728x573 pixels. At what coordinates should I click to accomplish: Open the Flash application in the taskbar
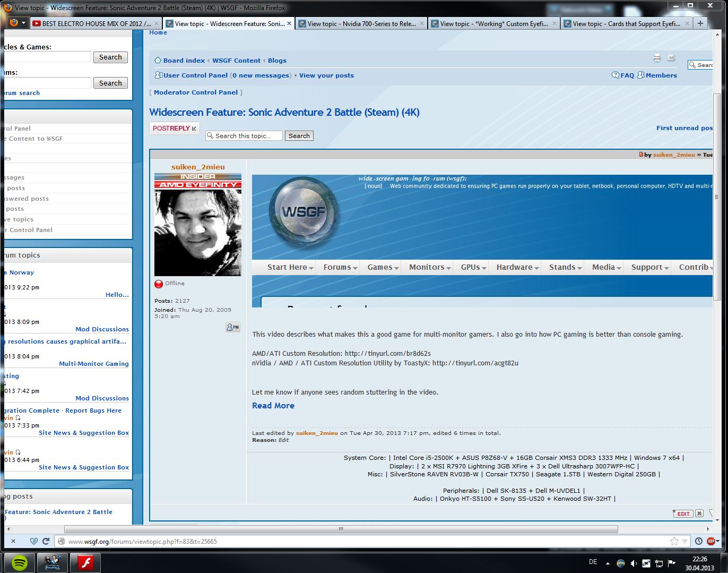point(86,562)
